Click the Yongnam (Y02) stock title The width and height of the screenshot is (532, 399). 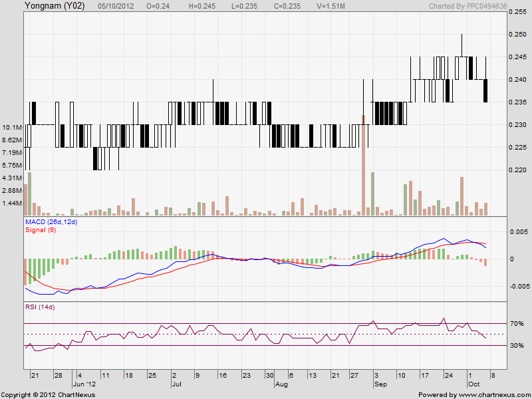pos(55,6)
